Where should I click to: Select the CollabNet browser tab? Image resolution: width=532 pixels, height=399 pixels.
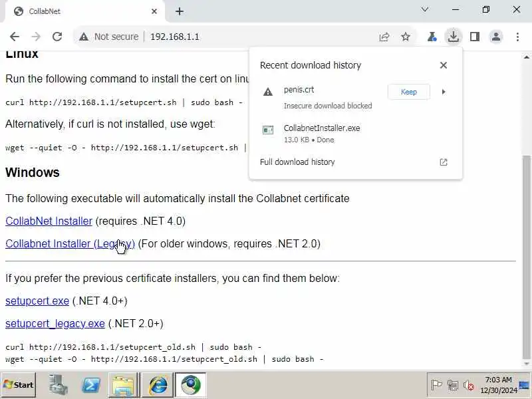click(x=85, y=11)
